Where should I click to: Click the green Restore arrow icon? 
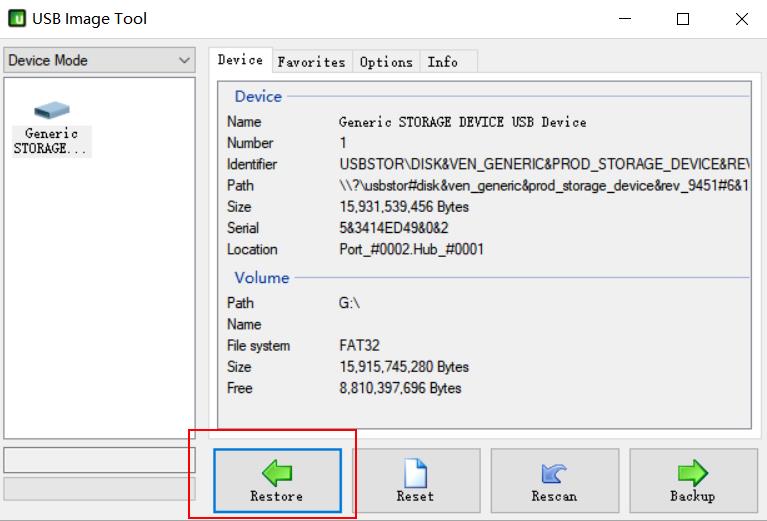point(277,473)
